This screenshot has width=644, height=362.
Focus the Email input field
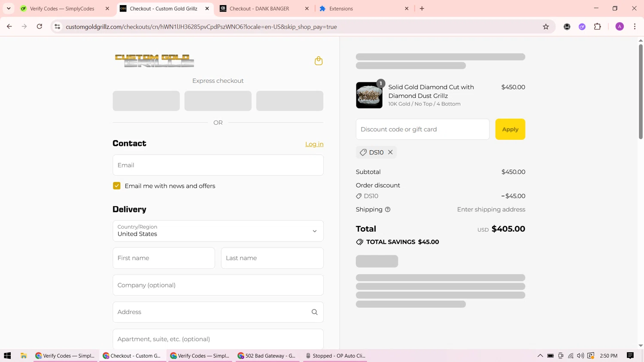[218, 165]
